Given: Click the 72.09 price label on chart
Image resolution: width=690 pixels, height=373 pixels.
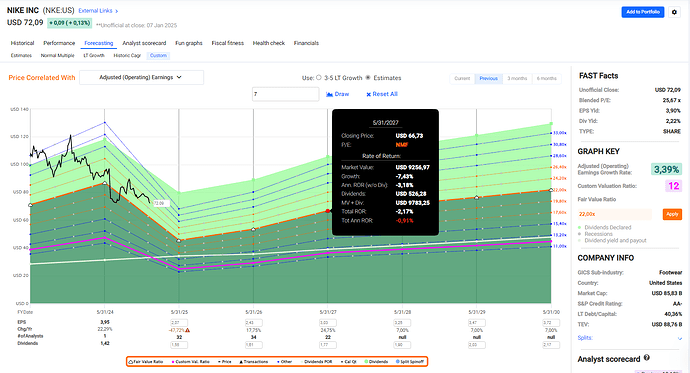Looking at the screenshot, I should click(x=160, y=203).
